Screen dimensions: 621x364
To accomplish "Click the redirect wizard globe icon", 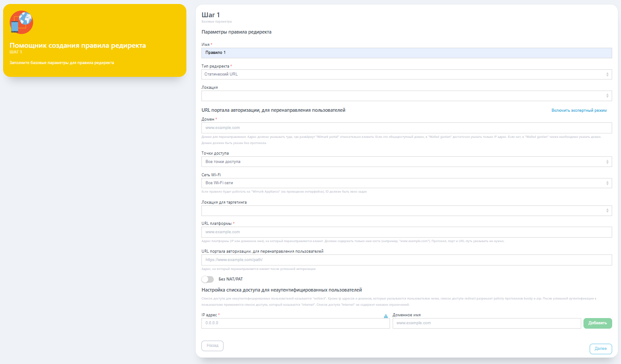I will pyautogui.click(x=22, y=23).
